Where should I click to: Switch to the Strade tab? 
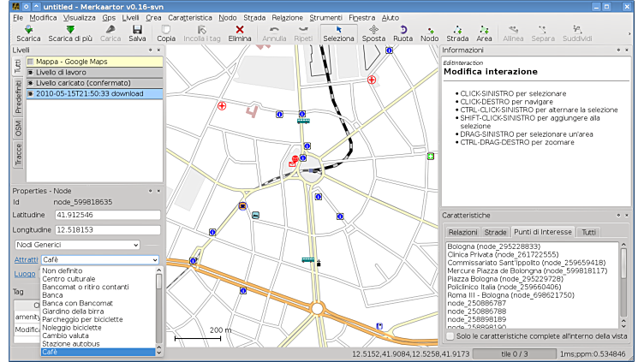(x=495, y=232)
